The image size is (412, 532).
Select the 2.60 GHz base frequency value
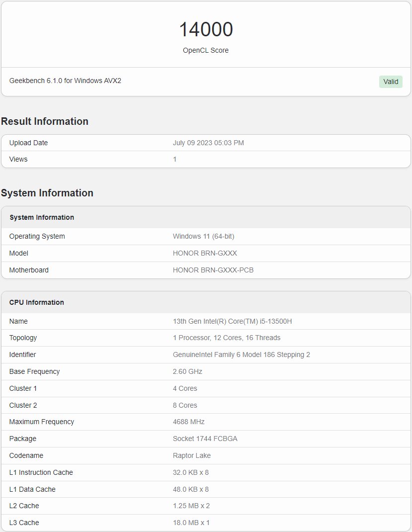point(187,371)
